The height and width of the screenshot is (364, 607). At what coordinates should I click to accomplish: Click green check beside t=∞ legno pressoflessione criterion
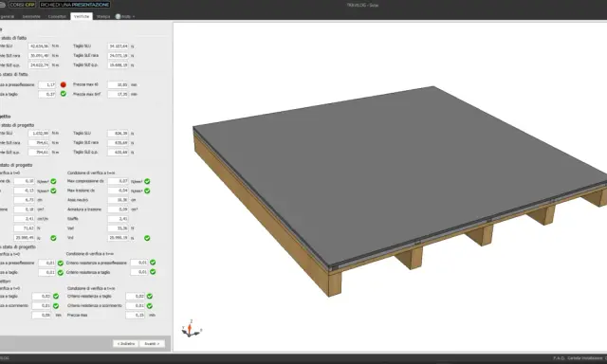pos(153,263)
